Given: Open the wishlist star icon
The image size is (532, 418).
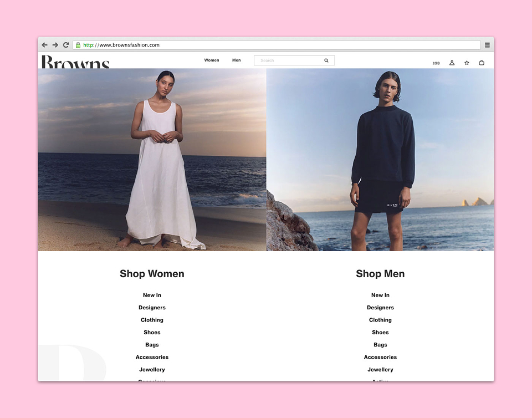Looking at the screenshot, I should 467,63.
